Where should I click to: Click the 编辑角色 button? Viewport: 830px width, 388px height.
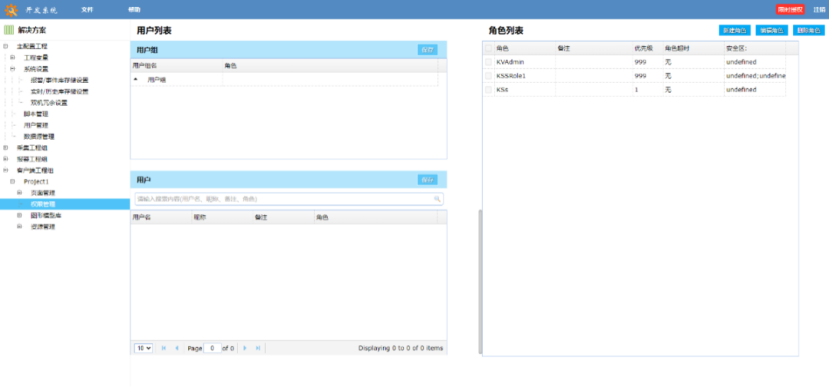pyautogui.click(x=772, y=31)
